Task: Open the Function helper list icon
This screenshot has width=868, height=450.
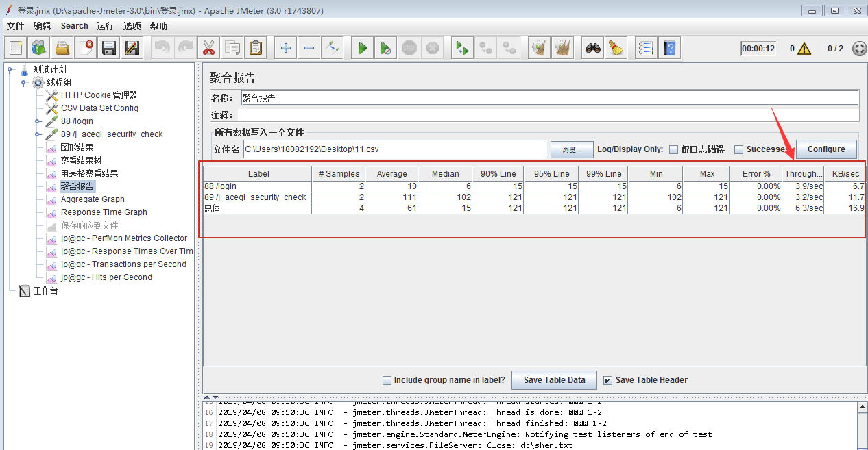Action: [647, 48]
